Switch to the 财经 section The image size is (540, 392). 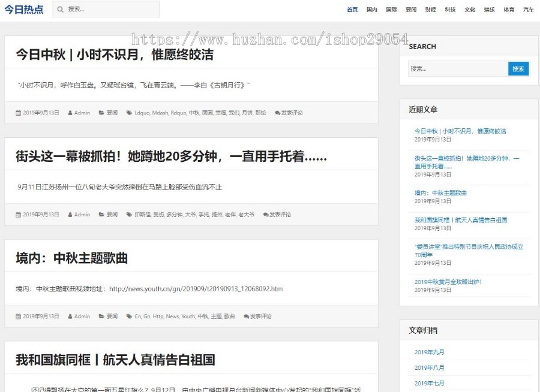click(x=430, y=10)
